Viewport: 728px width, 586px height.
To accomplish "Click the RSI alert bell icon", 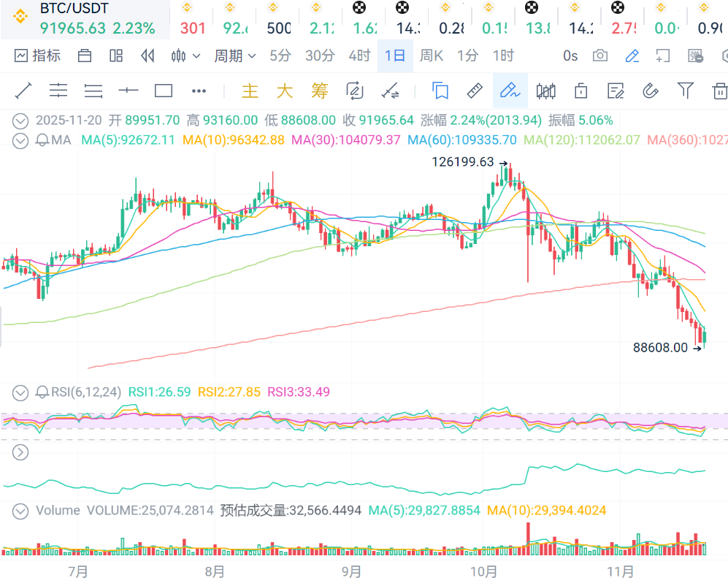I will click(x=43, y=392).
